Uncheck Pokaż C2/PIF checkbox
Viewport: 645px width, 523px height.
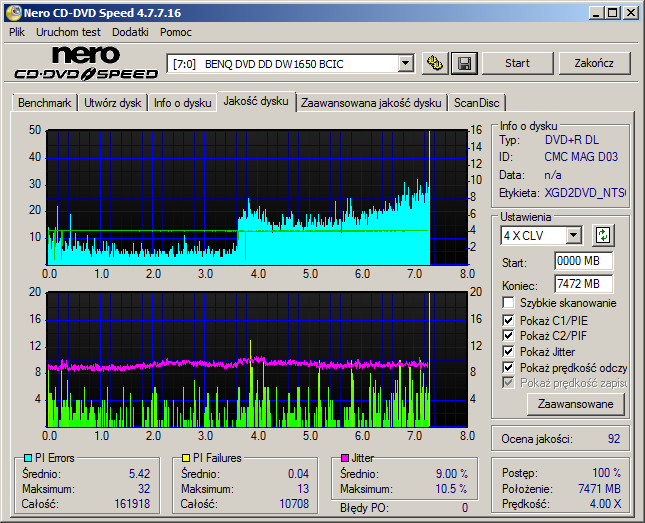[508, 335]
